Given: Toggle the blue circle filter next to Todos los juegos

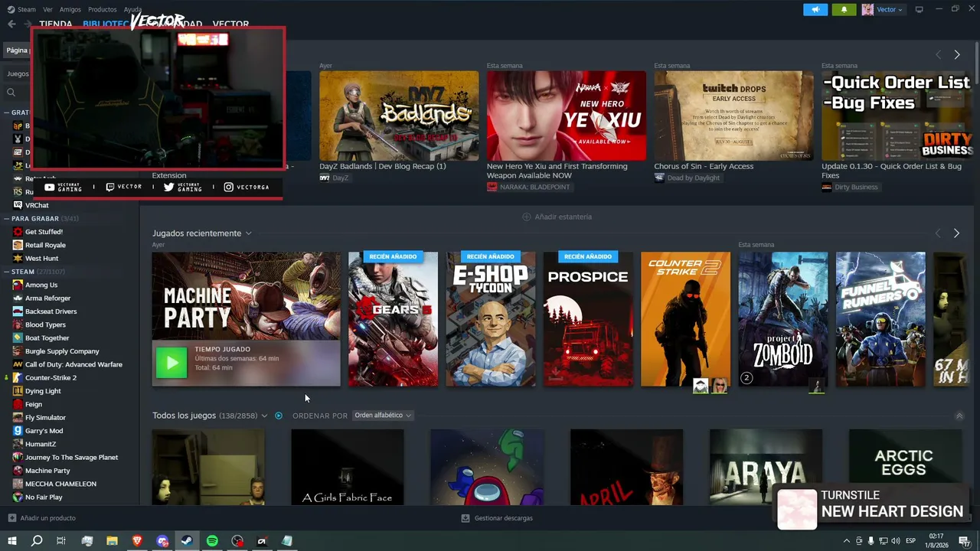Looking at the screenshot, I should (279, 416).
